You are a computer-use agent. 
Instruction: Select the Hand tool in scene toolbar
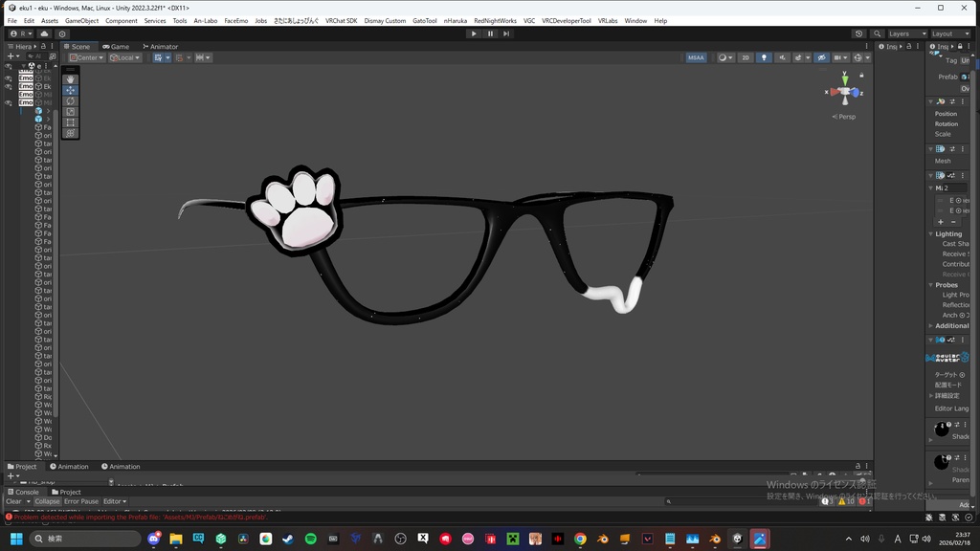click(x=71, y=79)
